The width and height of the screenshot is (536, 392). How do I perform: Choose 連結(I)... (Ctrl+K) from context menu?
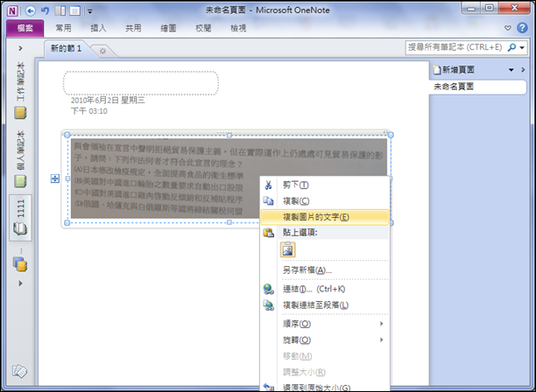click(x=325, y=289)
